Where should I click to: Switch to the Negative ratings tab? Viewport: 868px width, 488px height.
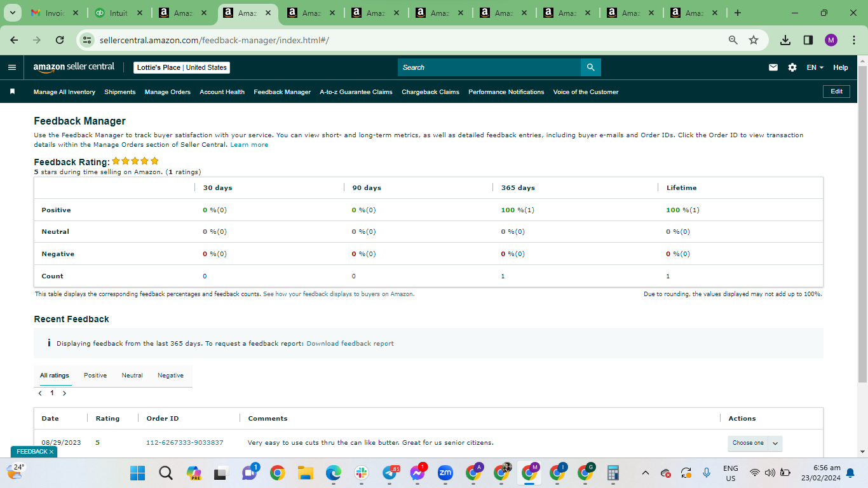[170, 376]
